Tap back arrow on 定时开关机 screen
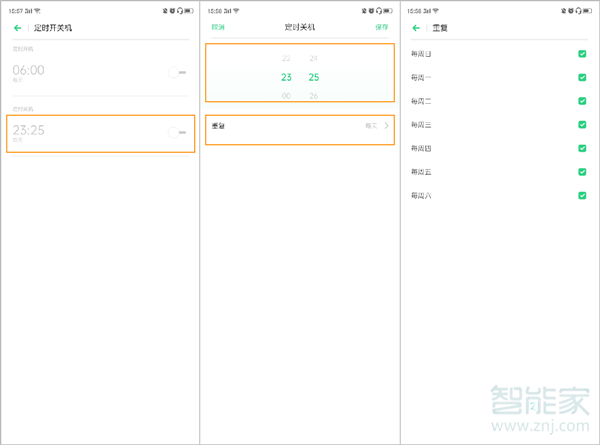The width and height of the screenshot is (600, 445). click(x=17, y=28)
